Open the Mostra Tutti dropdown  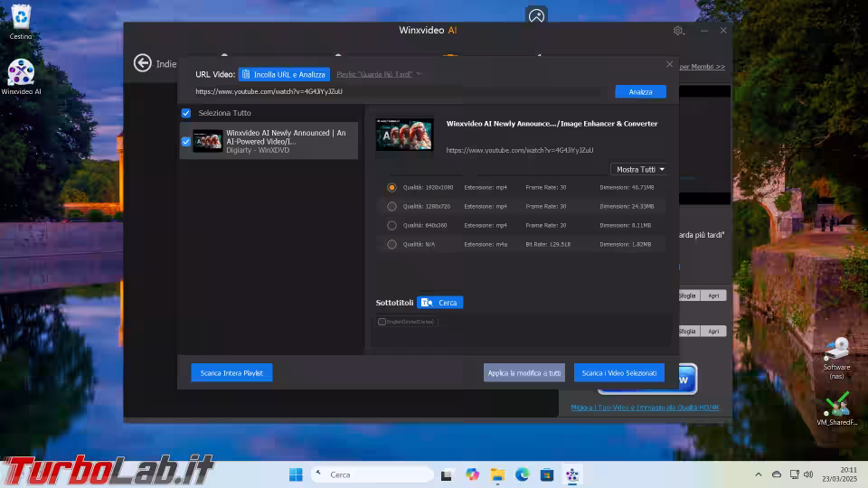pos(639,169)
